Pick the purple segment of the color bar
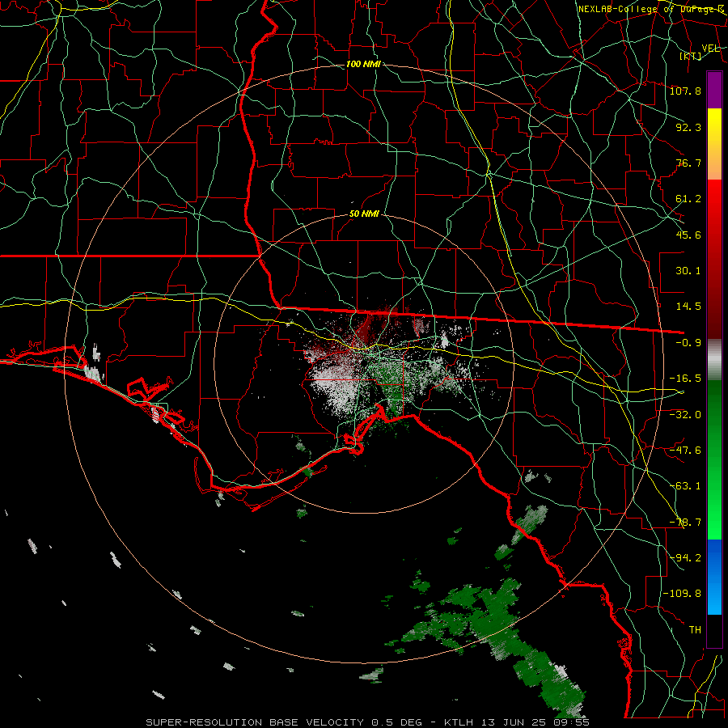The width and height of the screenshot is (728, 728). tap(714, 90)
